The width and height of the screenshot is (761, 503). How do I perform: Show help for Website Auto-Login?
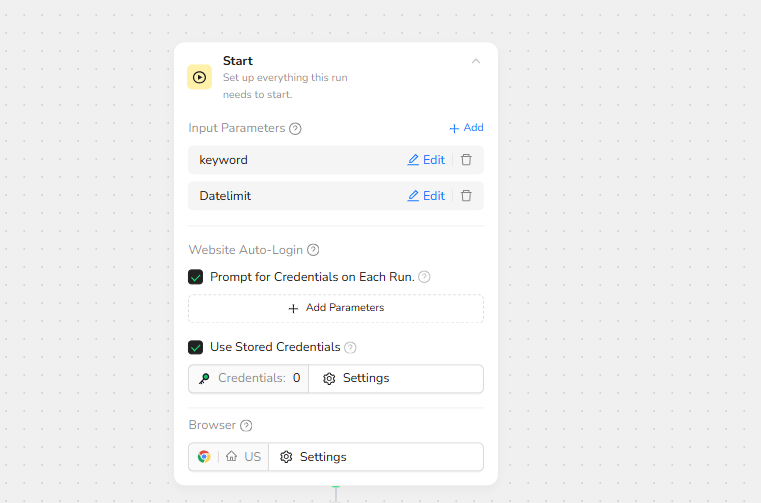(313, 250)
